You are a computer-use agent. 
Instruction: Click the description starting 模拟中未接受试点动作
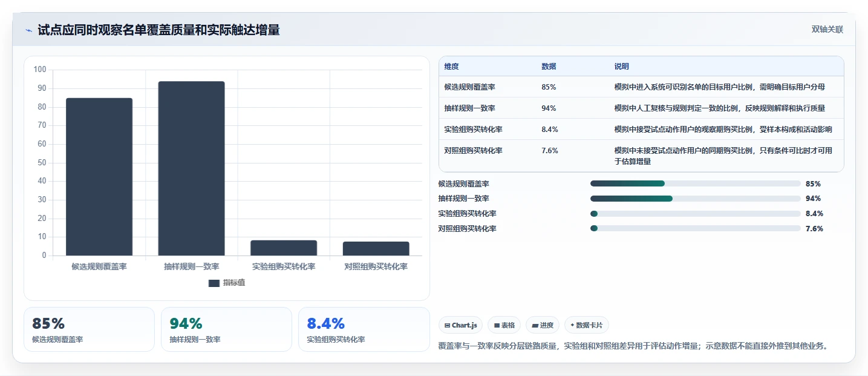pos(723,156)
